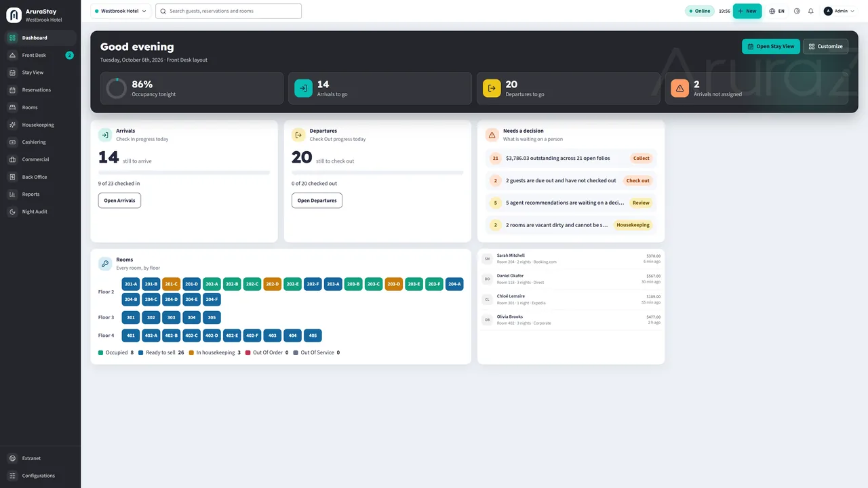Click the Sarah Mitchell guest name
The width and height of the screenshot is (868, 488).
(511, 256)
